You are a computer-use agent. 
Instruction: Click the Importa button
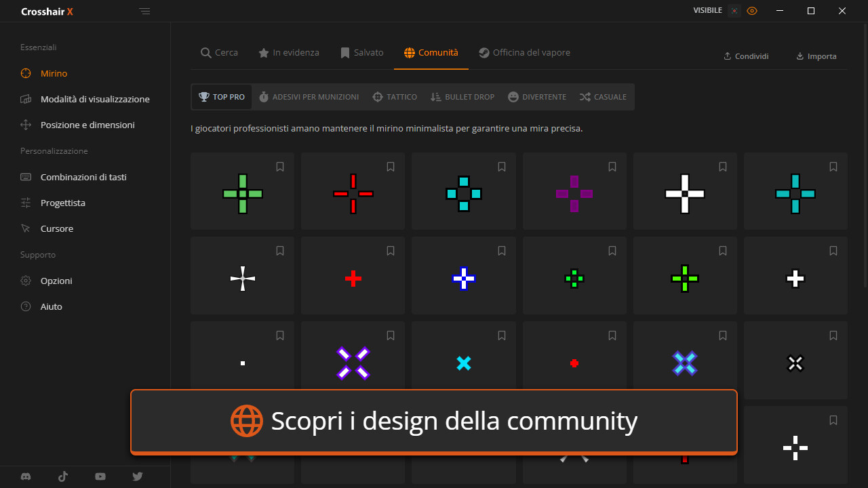tap(816, 56)
